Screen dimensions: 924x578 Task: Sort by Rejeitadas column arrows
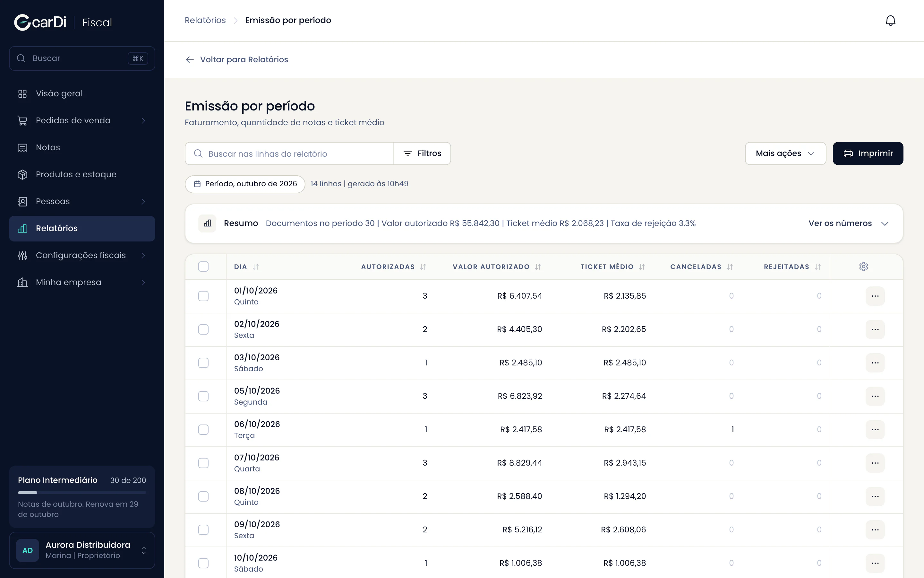(817, 267)
